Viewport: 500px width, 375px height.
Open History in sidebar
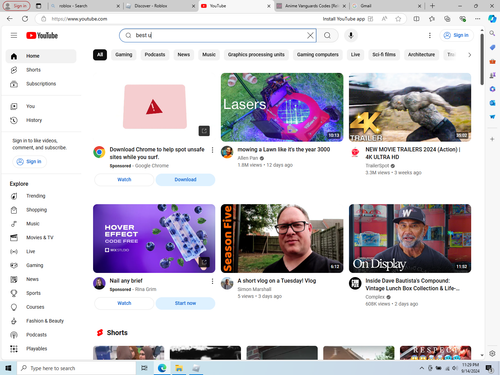[41, 120]
